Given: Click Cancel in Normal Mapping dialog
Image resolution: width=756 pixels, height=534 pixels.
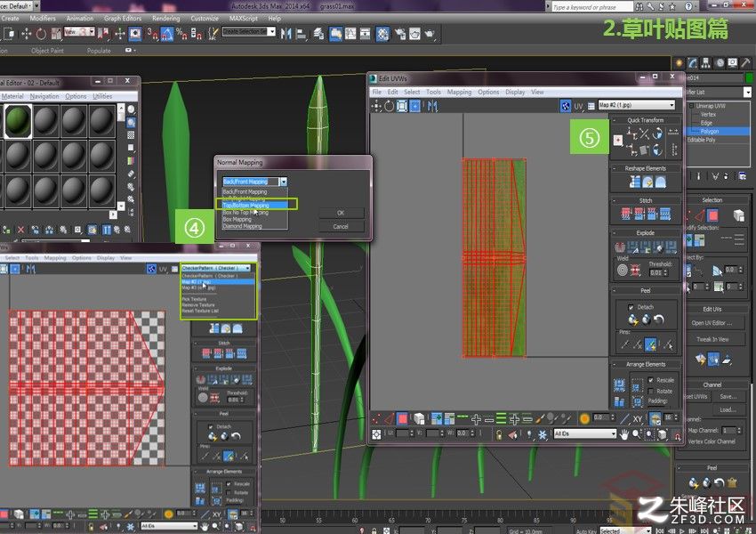Looking at the screenshot, I should click(341, 226).
